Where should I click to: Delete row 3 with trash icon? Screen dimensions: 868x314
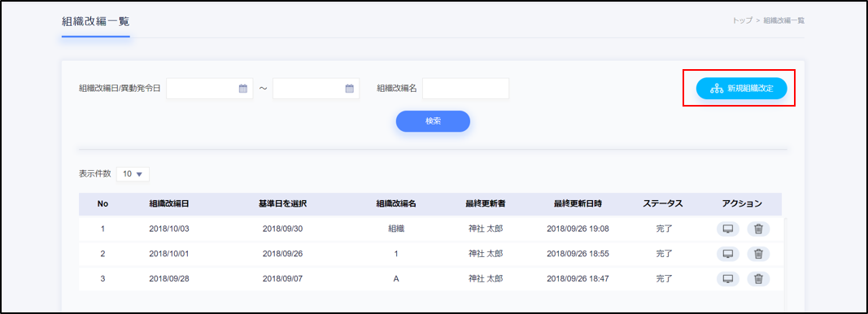(758, 278)
